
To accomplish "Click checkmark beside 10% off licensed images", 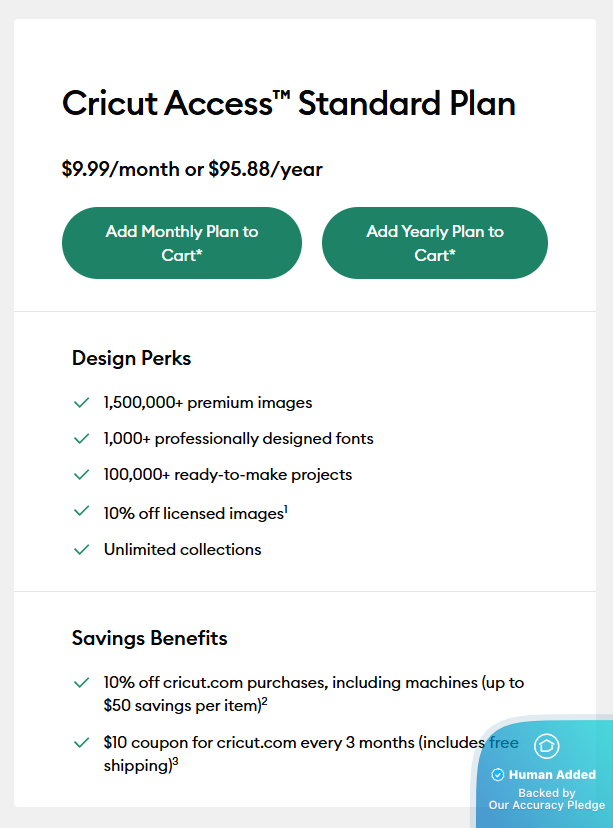I will click(82, 512).
